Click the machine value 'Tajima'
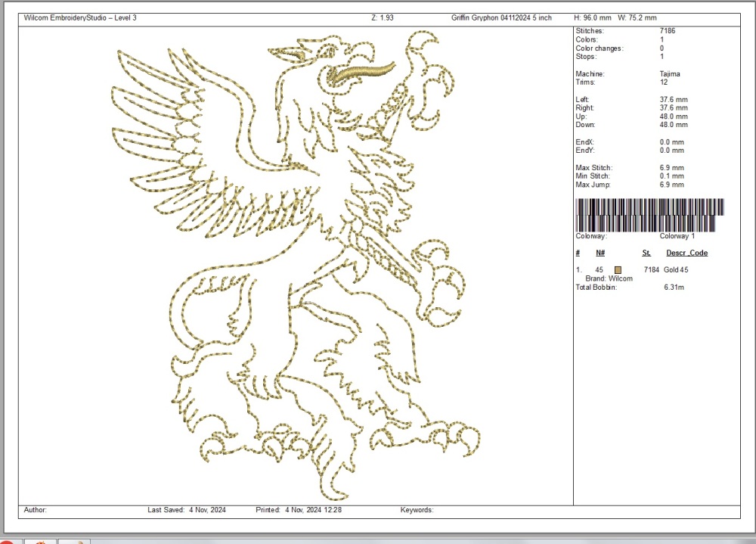756x544 pixels. (670, 74)
